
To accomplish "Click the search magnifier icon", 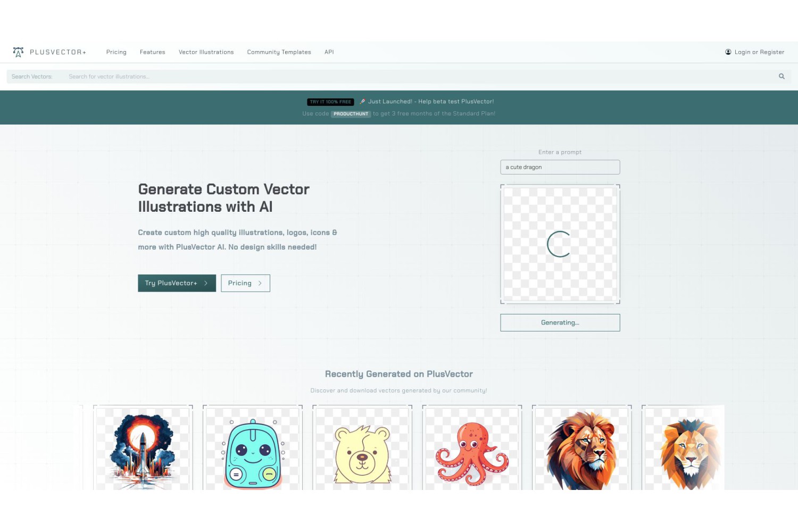I will coord(782,76).
